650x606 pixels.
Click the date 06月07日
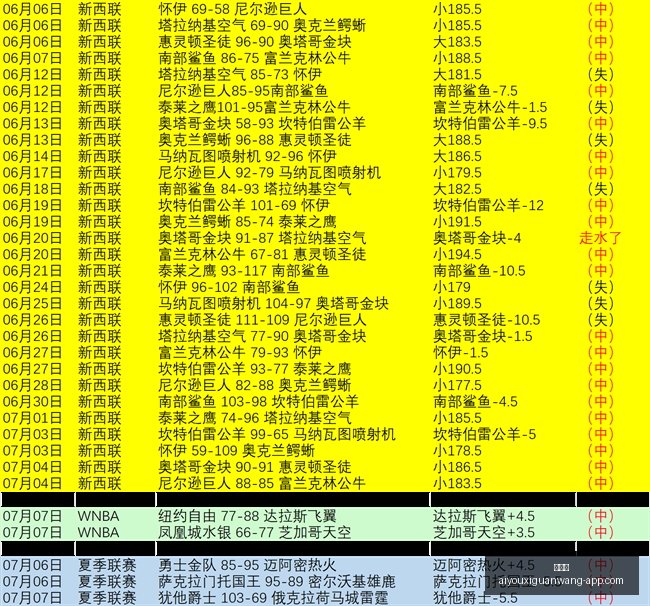32,58
